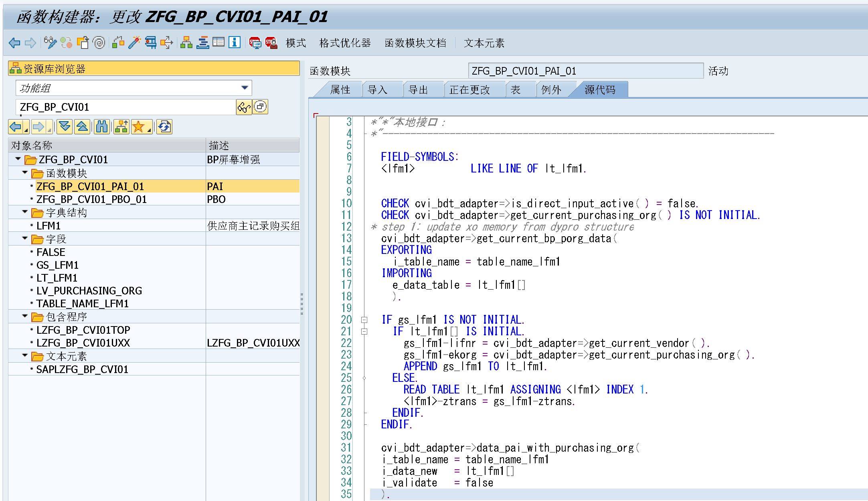Click the blue information icon in the toolbar
The image size is (868, 501).
click(235, 43)
